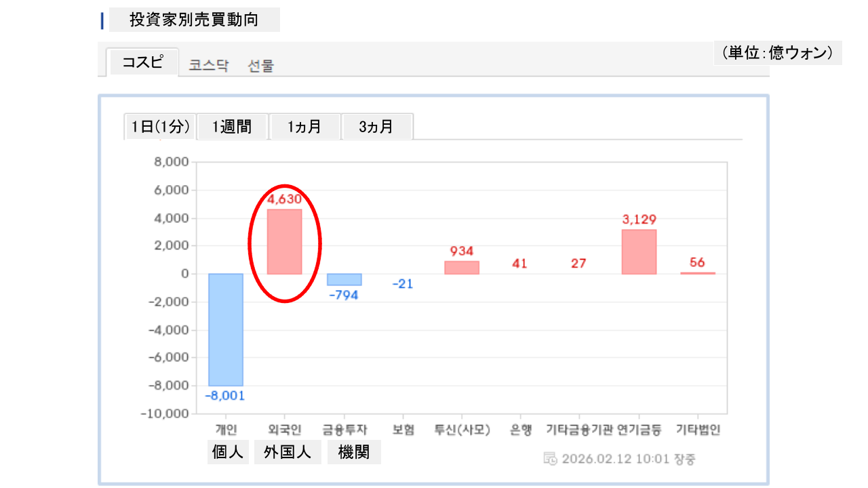Image resolution: width=868 pixels, height=488 pixels.
Task: Show the 1ヵ月 period chart
Action: click(x=304, y=127)
